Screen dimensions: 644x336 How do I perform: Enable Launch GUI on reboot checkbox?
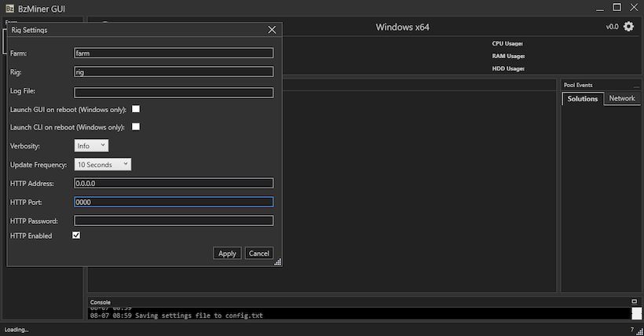click(136, 109)
